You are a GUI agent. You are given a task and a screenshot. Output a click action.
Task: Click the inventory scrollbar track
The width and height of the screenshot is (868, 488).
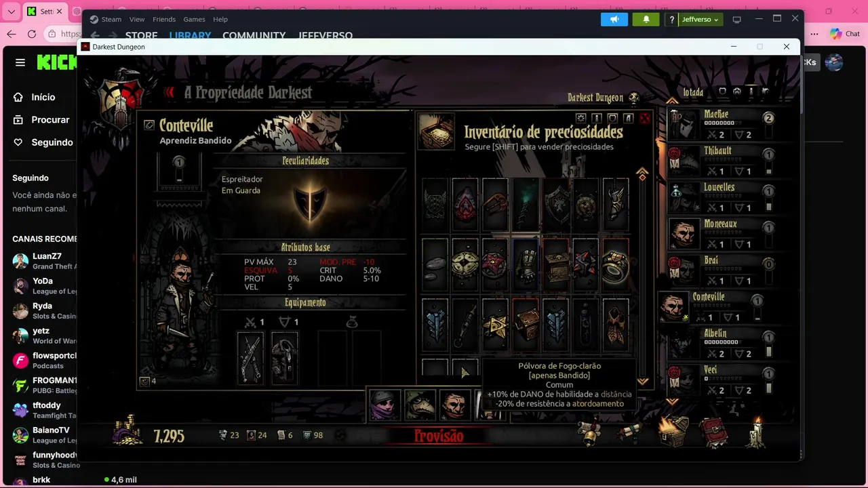pyautogui.click(x=642, y=278)
